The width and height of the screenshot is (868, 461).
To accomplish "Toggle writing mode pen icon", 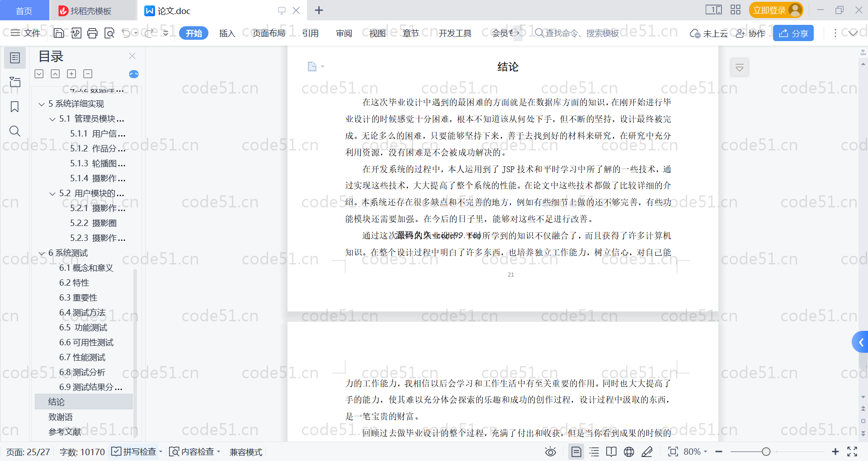I will (x=647, y=452).
